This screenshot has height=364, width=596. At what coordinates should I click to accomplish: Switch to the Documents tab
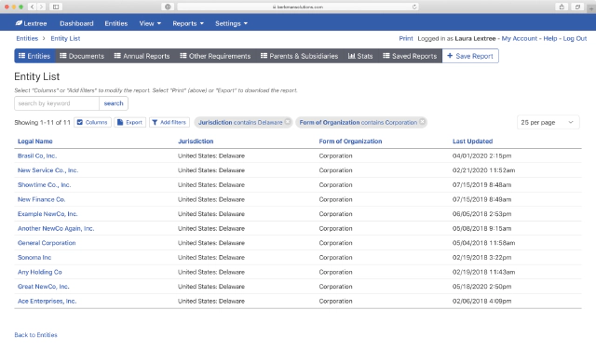pos(82,56)
